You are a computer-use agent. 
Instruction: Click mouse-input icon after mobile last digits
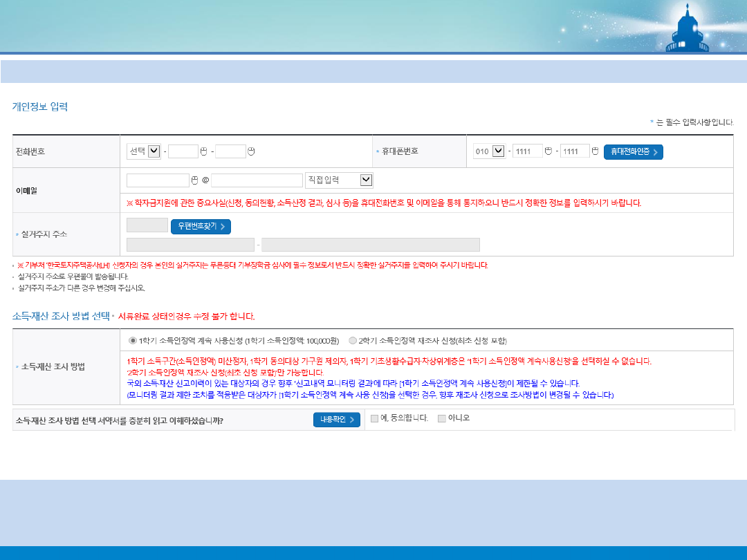[x=596, y=151]
